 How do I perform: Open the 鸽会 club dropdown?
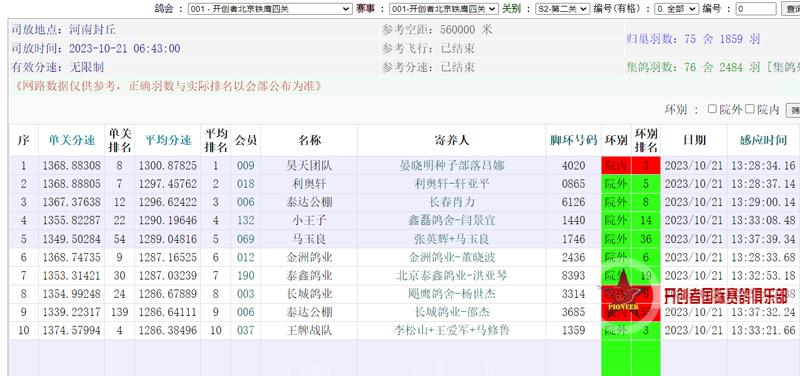(270, 9)
